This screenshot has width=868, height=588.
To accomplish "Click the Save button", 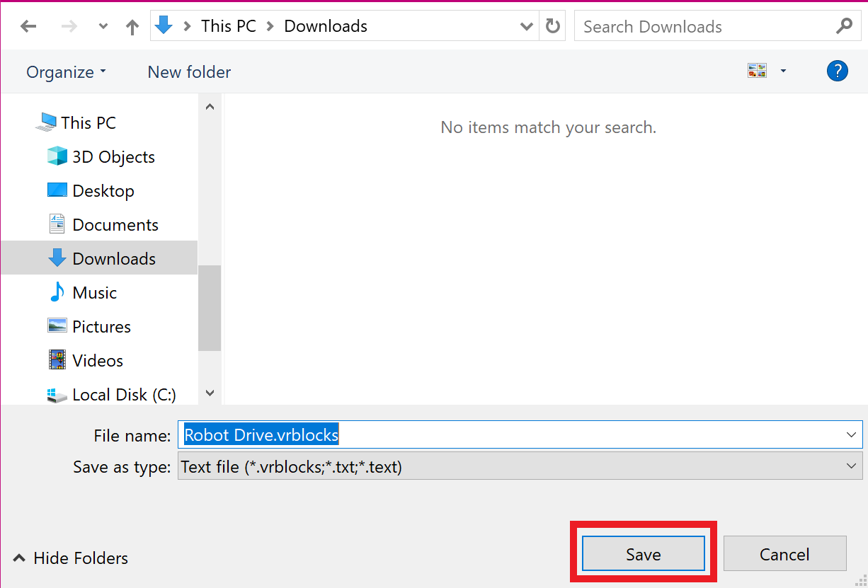I will pos(643,554).
